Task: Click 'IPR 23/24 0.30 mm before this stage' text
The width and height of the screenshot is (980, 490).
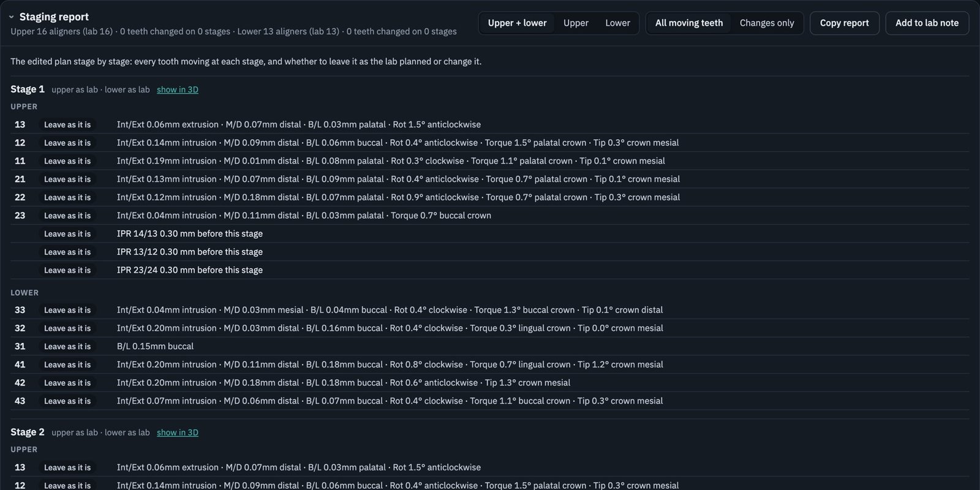Action: tap(190, 270)
